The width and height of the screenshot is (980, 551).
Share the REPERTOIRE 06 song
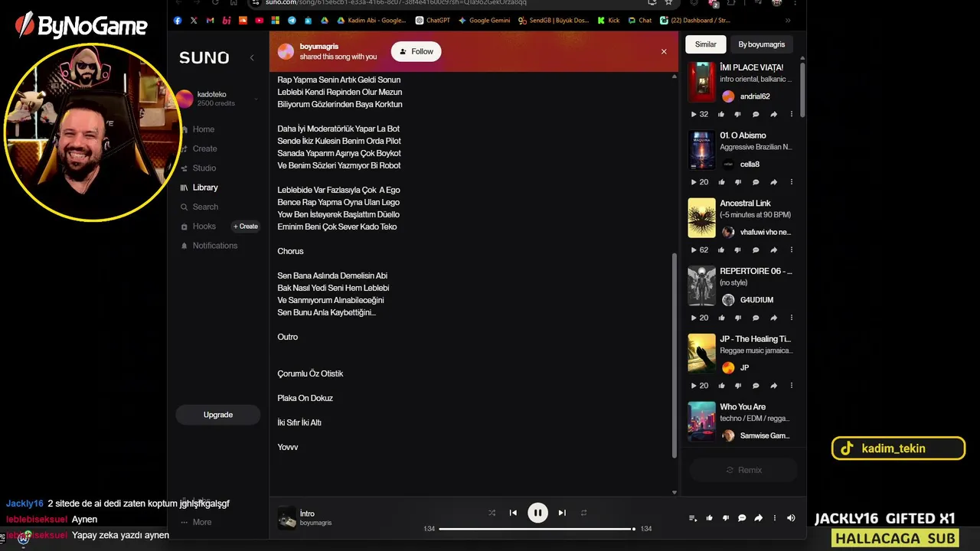click(x=773, y=318)
